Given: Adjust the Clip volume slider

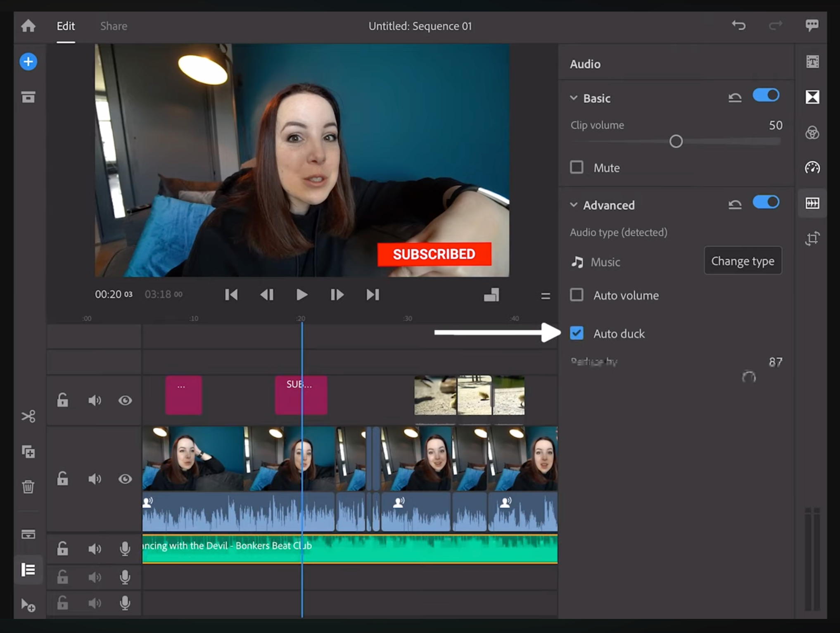Looking at the screenshot, I should coord(676,141).
